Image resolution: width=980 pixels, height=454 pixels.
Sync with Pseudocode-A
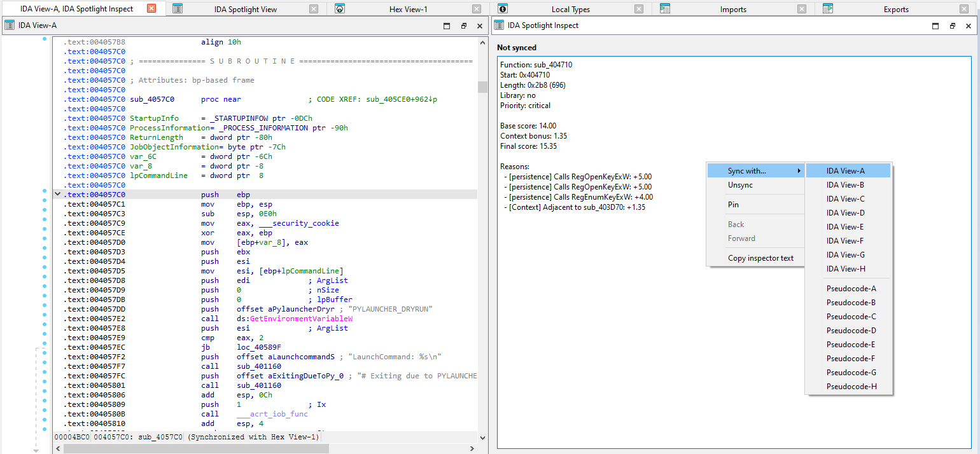click(x=848, y=289)
